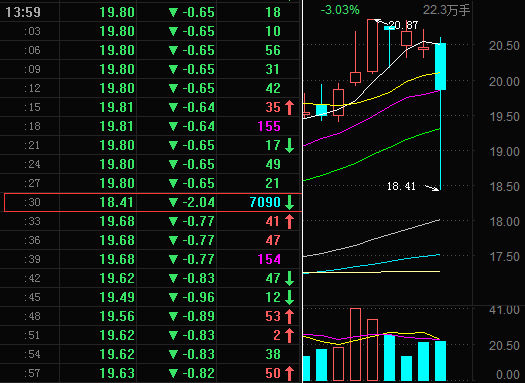
Task: Click the green down arrow at :42
Action: click(289, 278)
